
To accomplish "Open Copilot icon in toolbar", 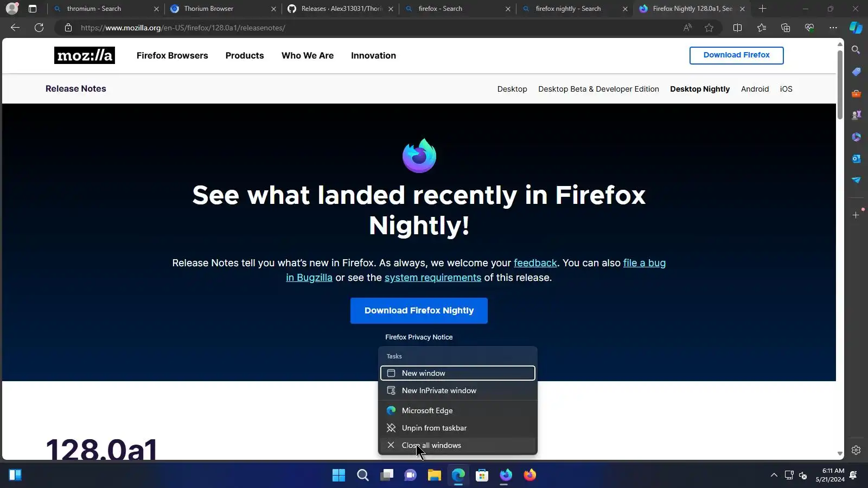I will pyautogui.click(x=856, y=28).
